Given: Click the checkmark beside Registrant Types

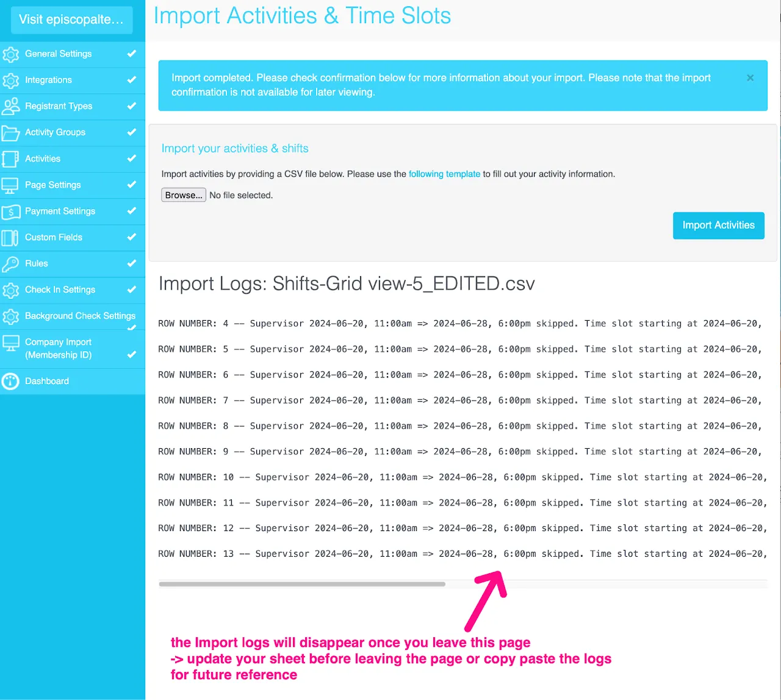Looking at the screenshot, I should (131, 106).
